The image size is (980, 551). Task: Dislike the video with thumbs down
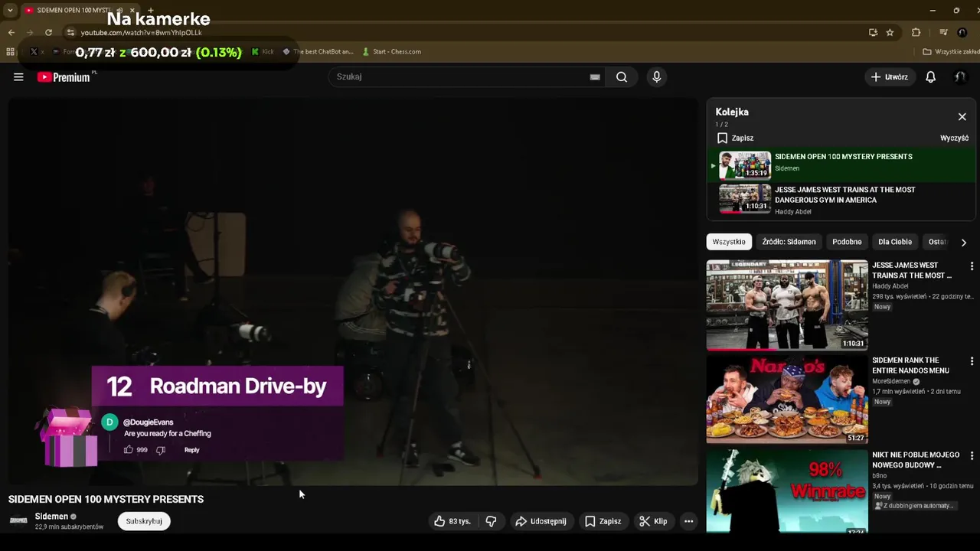(x=492, y=521)
